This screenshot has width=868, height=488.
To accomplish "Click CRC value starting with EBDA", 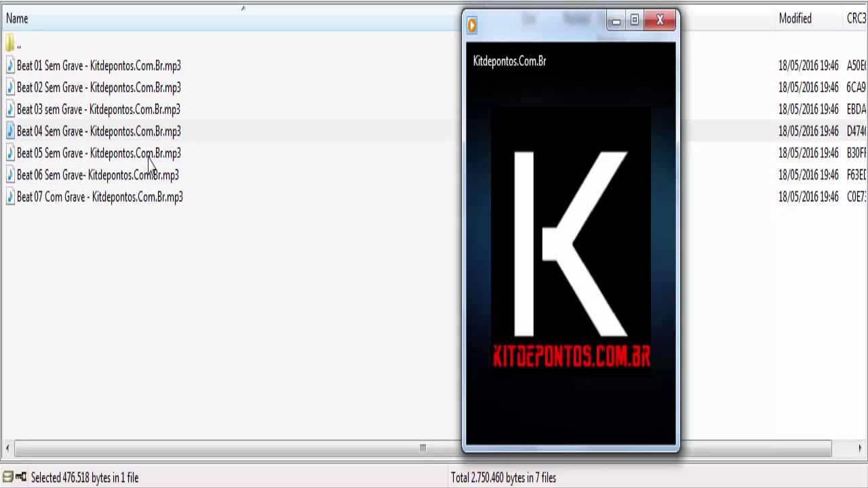I will click(x=857, y=109).
